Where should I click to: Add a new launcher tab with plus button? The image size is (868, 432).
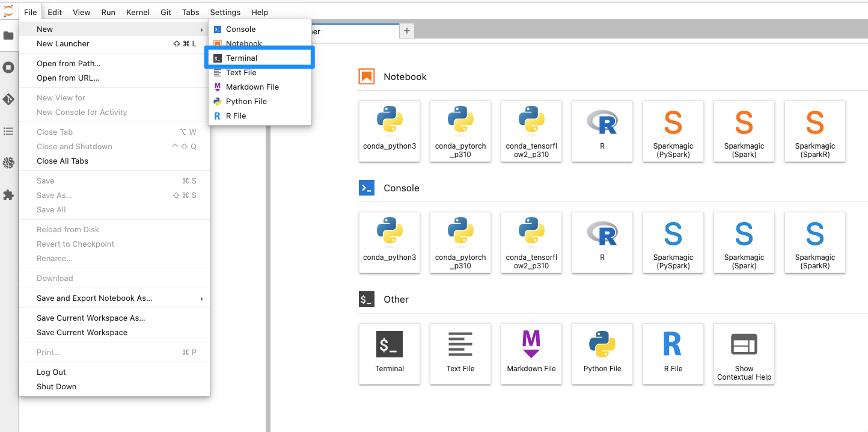click(x=407, y=31)
